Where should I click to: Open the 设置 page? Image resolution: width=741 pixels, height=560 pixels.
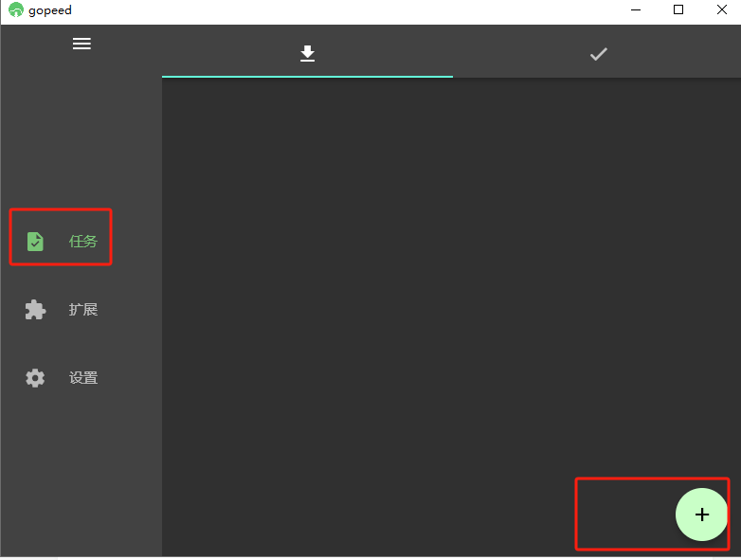[x=83, y=378]
